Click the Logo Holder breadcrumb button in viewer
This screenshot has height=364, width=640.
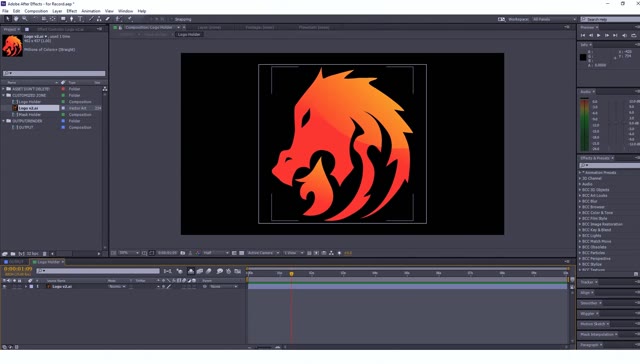pos(189,35)
